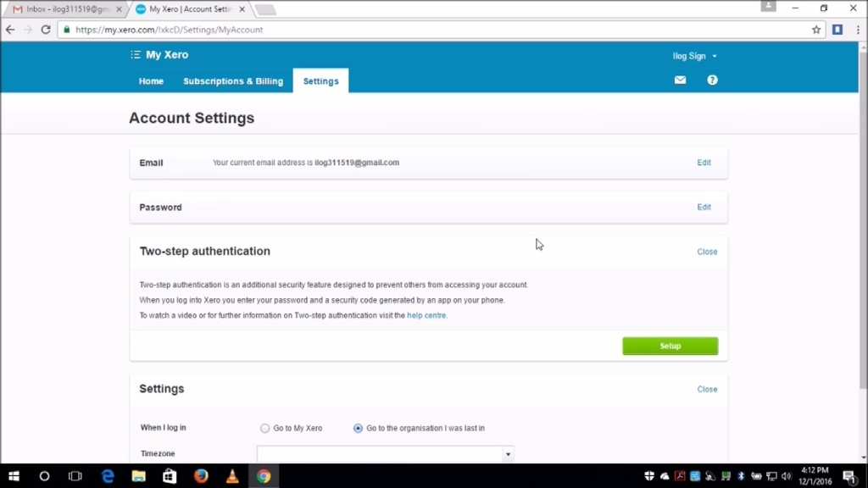Open Windows Store from taskbar
868x488 pixels.
(x=170, y=476)
